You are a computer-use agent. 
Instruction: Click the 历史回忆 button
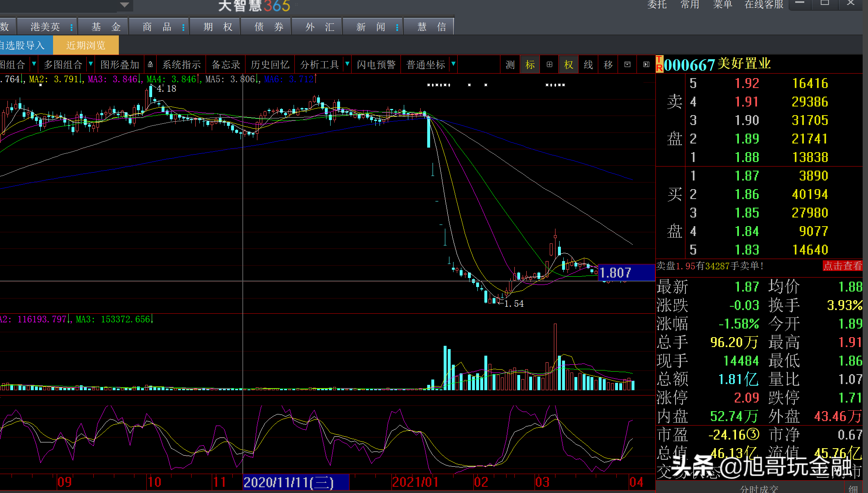click(x=270, y=65)
